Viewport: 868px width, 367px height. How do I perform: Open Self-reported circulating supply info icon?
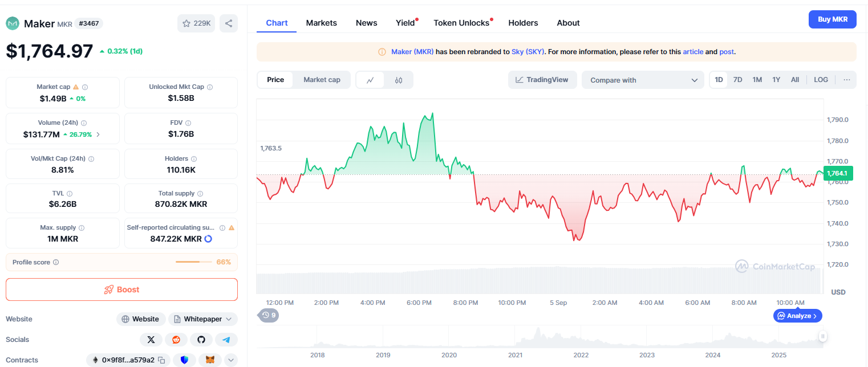[222, 228]
